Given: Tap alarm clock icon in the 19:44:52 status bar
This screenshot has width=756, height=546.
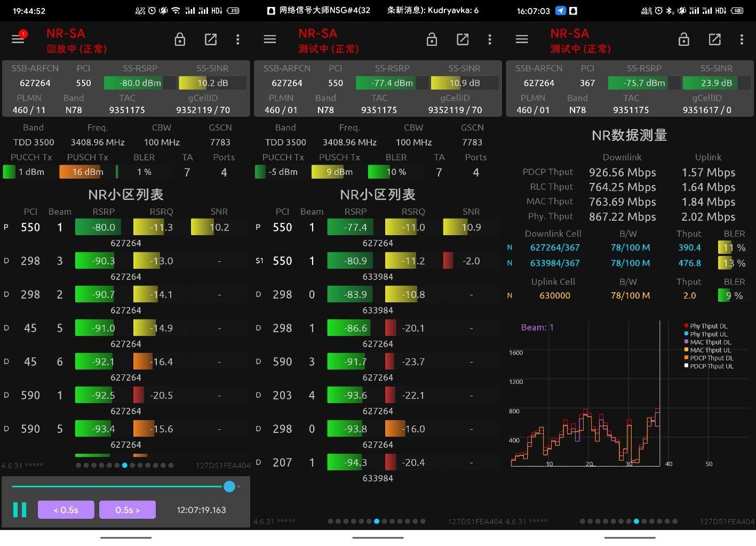Looking at the screenshot, I should 152,11.
